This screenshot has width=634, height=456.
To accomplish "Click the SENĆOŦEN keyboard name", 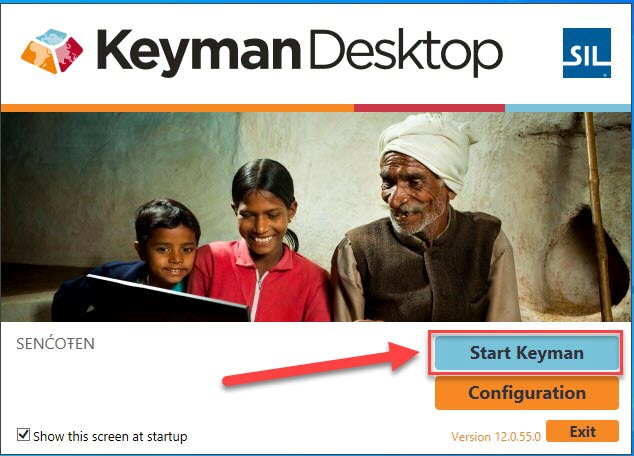I will pos(55,344).
